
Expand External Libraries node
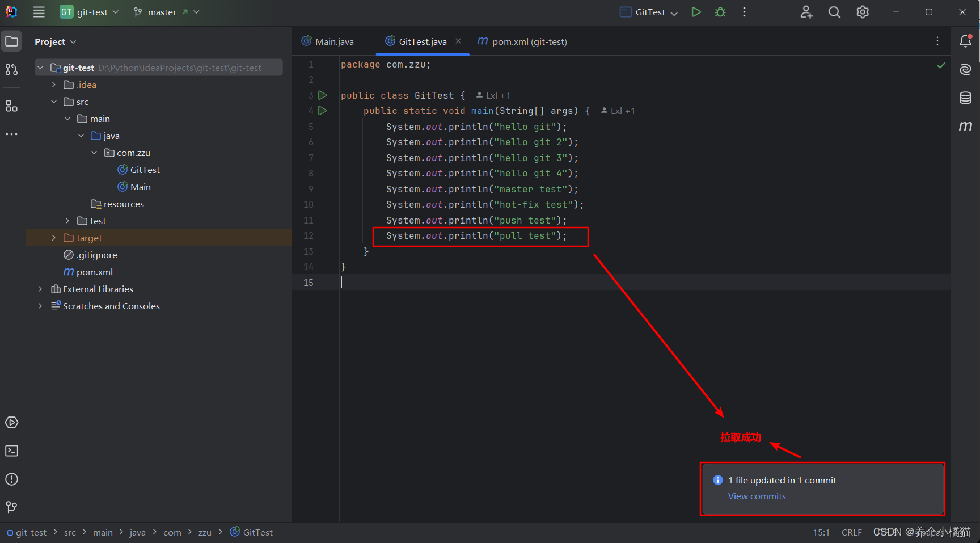click(x=40, y=289)
